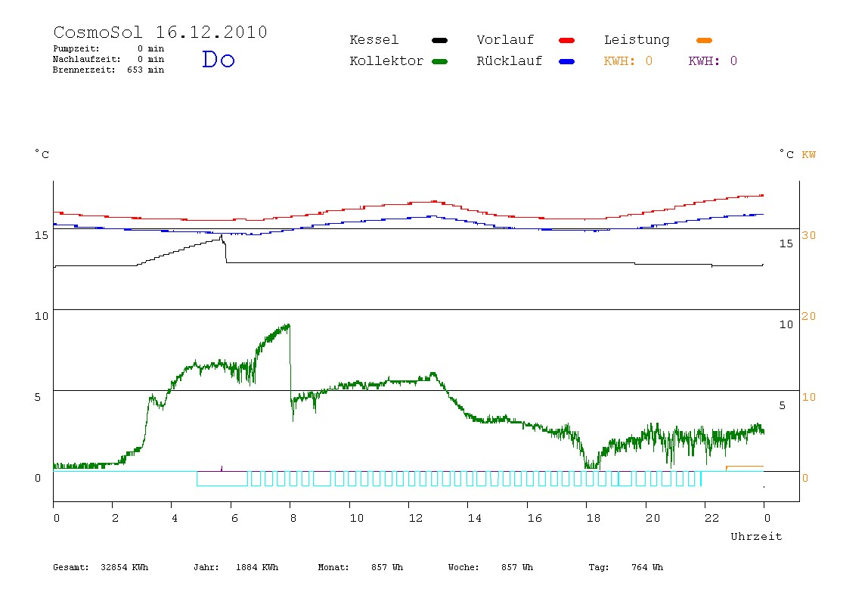Select the hour "16" label on time axis
868x614 pixels.
pyautogui.click(x=535, y=518)
